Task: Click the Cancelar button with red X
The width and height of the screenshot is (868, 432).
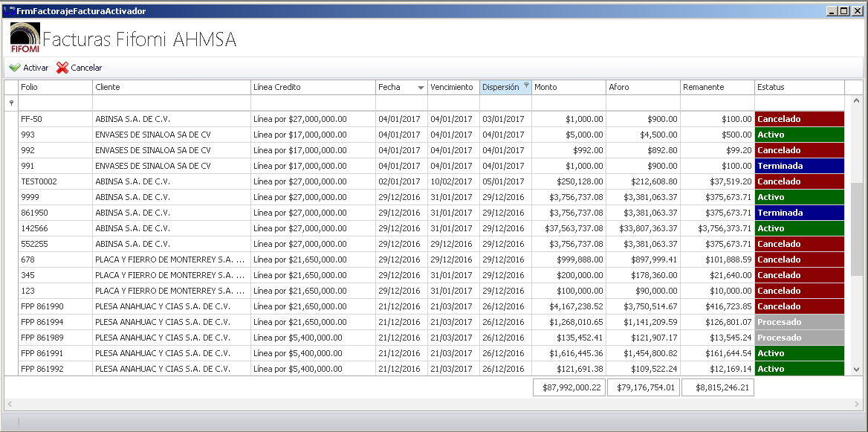Action: 80,68
